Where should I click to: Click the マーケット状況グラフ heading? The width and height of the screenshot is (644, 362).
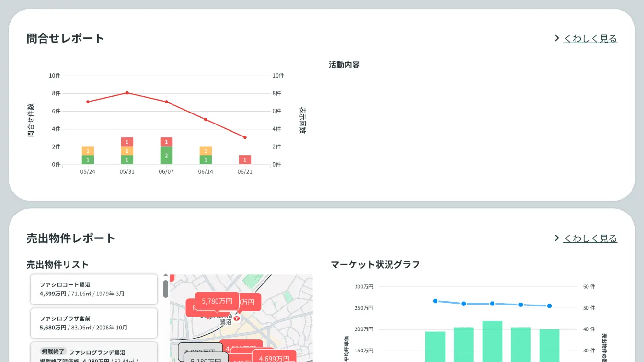pyautogui.click(x=375, y=264)
